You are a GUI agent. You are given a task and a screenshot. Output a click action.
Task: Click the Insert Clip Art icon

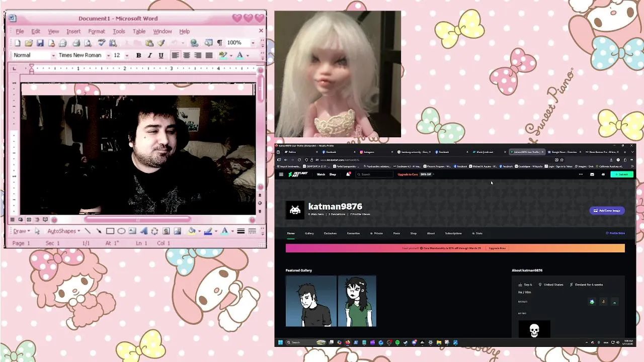(x=166, y=231)
